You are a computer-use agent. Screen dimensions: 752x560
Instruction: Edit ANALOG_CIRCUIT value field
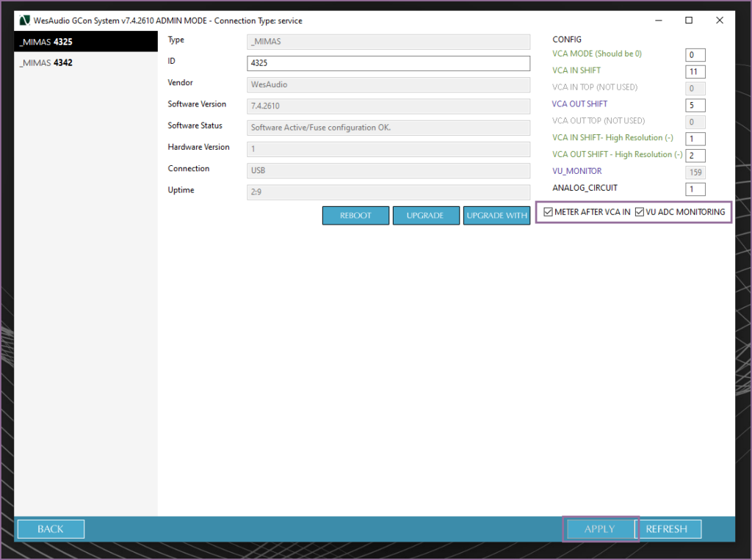[x=695, y=189]
